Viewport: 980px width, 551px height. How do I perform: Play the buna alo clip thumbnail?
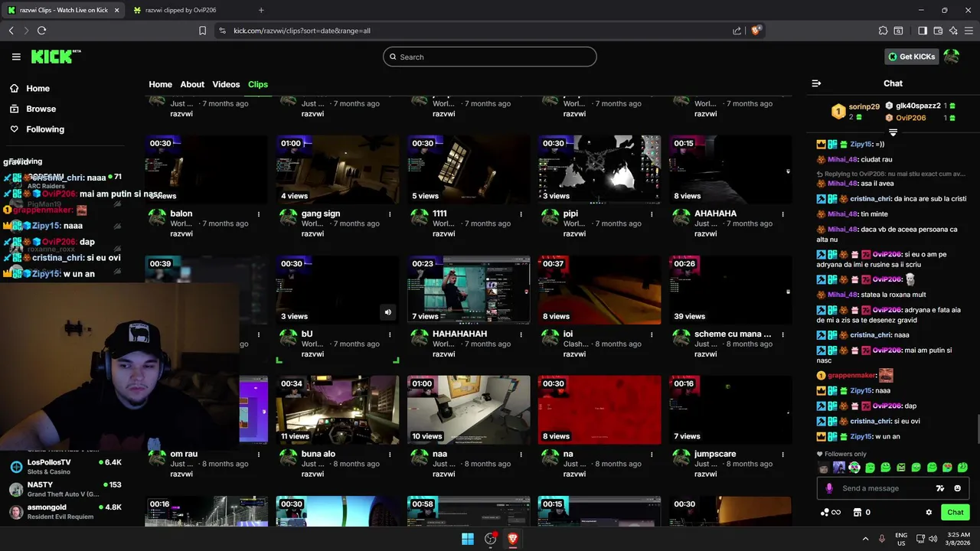click(x=338, y=410)
